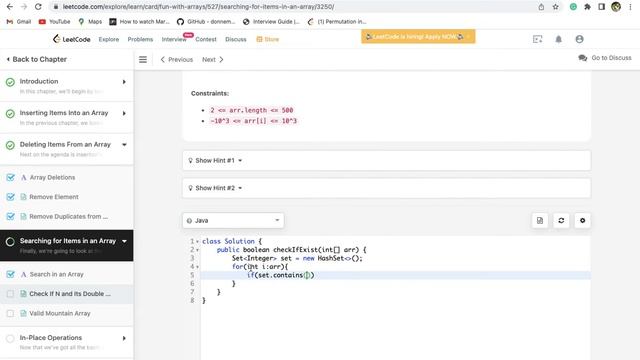
Task: Collapse Searching for Items in an Array arrow
Action: point(124,241)
